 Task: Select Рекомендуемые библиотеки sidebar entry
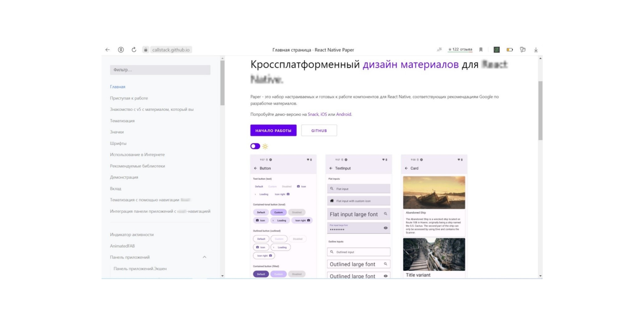pos(137,166)
